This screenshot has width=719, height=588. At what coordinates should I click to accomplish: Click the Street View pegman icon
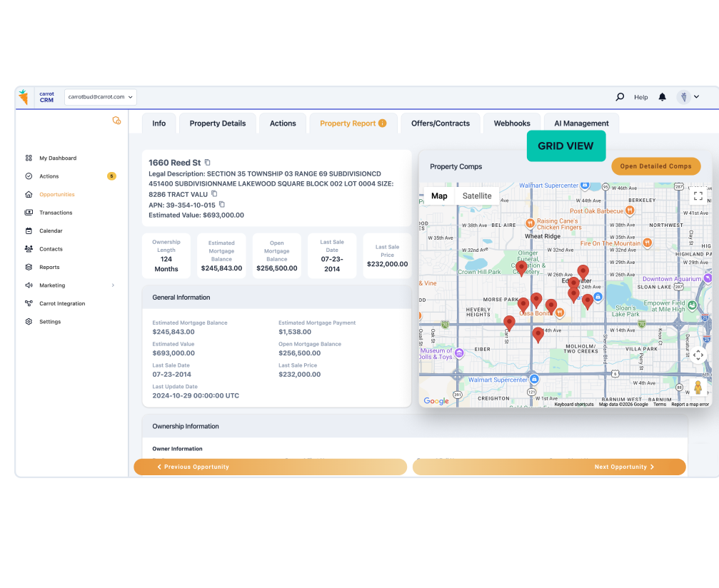tap(698, 387)
